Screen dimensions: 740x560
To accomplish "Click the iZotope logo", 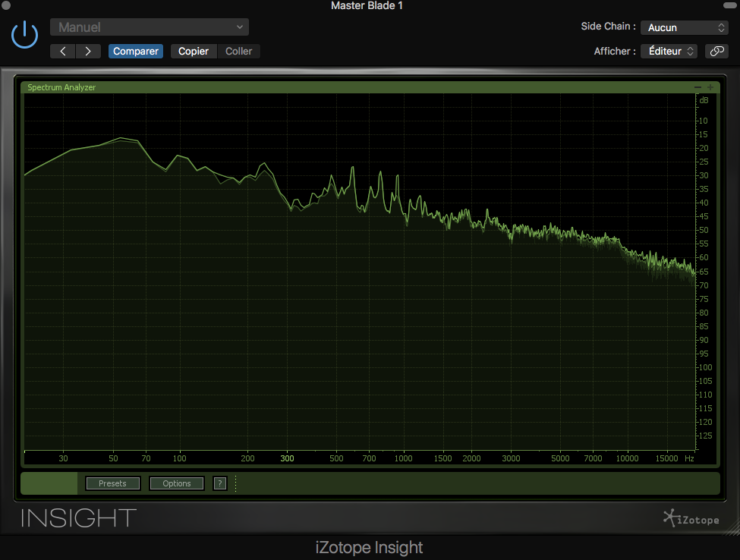I will [691, 518].
